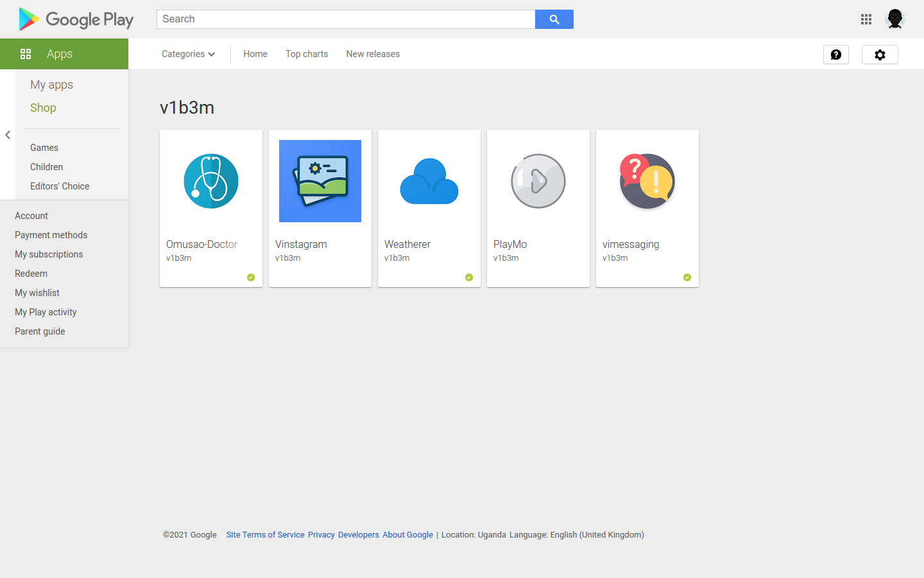This screenshot has height=578, width=924.
Task: Click the v1b3m page heading
Action: tap(187, 107)
